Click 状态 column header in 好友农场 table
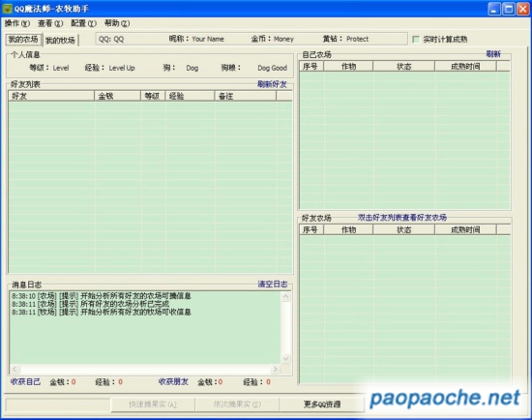 [x=403, y=230]
